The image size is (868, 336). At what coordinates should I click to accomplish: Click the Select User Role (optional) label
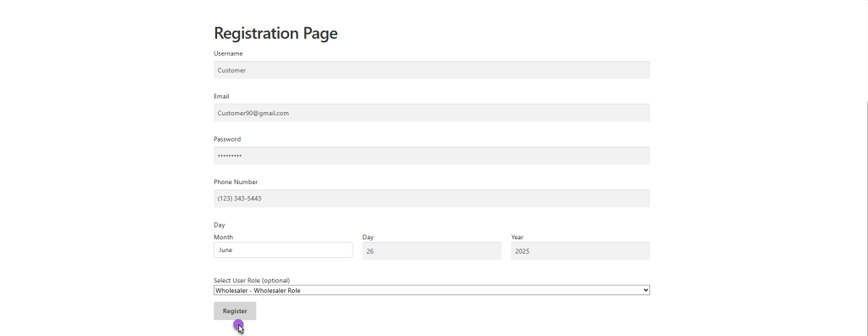pos(252,281)
